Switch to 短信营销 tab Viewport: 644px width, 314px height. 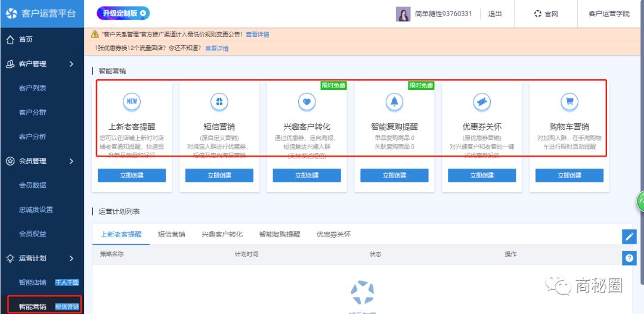(171, 234)
